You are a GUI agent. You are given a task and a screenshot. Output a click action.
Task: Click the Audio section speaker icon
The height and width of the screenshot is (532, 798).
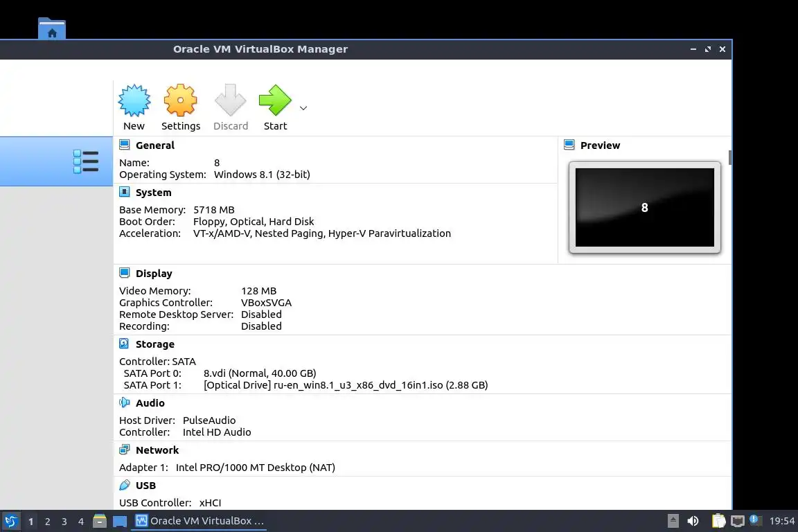coord(124,402)
